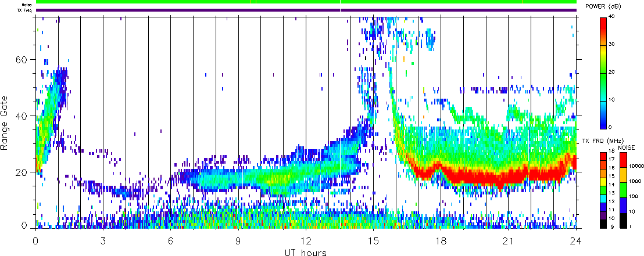The width and height of the screenshot is (644, 256).
Task: Click the '15' tick on the TX FRQ color bar
Action: (x=611, y=175)
